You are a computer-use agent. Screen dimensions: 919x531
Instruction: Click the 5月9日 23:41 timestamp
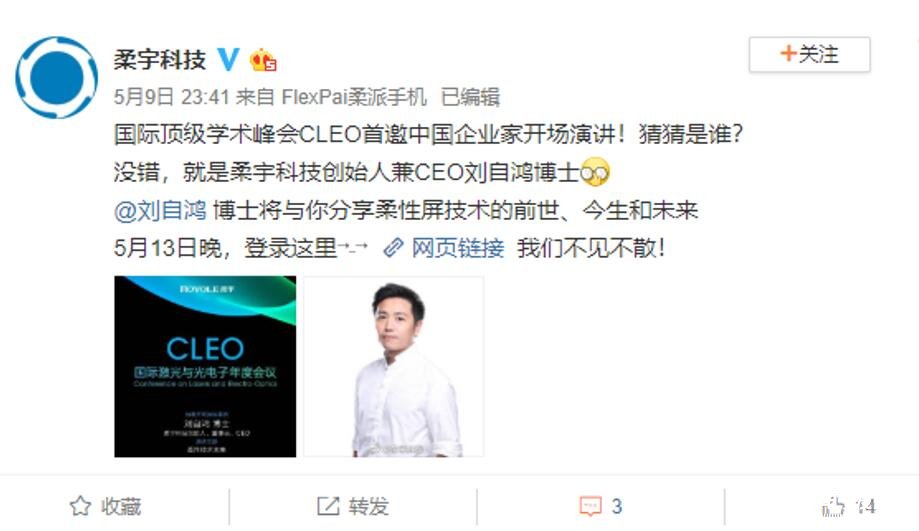[x=171, y=97]
